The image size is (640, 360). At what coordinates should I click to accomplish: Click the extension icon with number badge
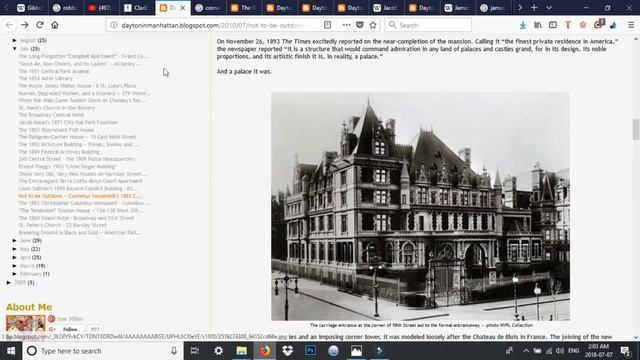point(598,24)
